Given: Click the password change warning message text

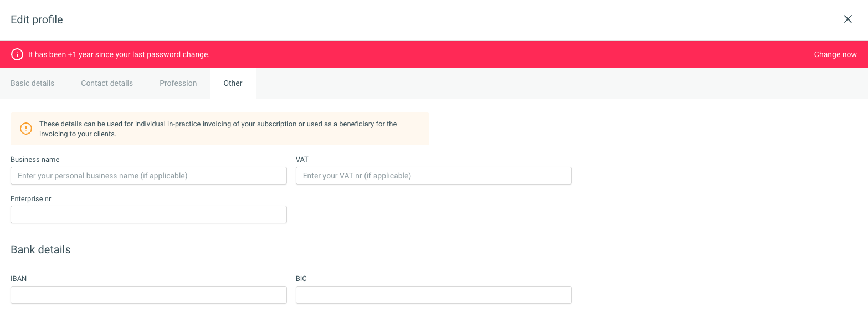Looking at the screenshot, I should 119,54.
